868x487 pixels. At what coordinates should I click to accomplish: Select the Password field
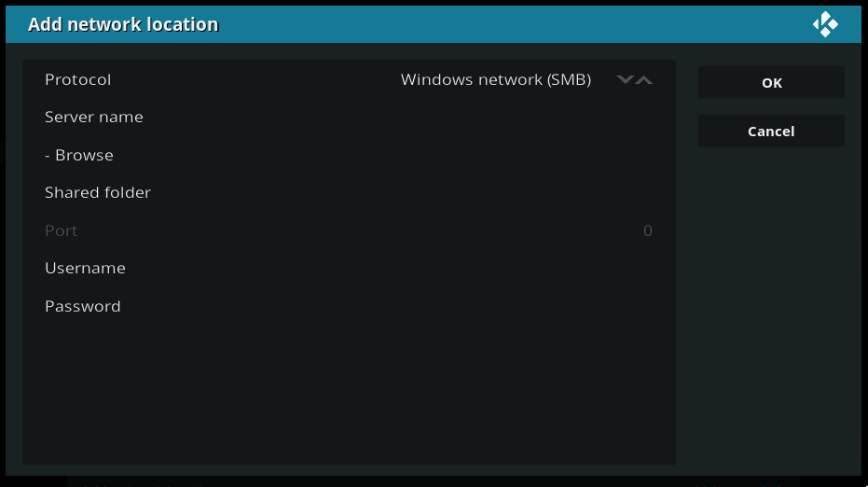tap(349, 306)
